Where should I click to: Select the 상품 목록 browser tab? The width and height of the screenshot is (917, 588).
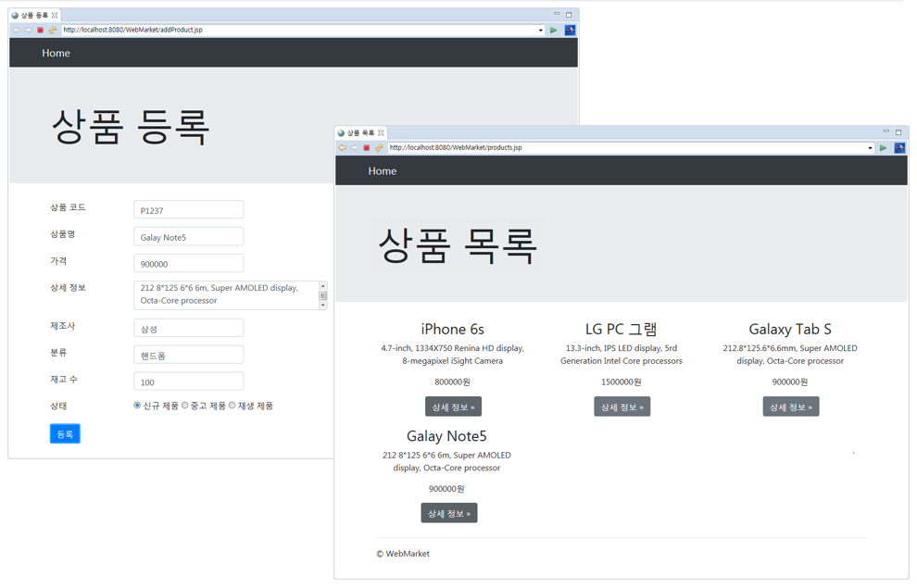(361, 133)
